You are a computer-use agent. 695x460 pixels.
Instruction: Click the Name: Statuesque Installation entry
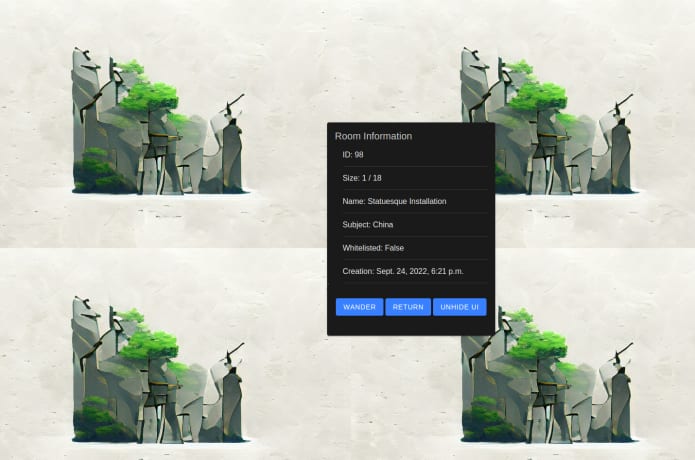pyautogui.click(x=394, y=201)
